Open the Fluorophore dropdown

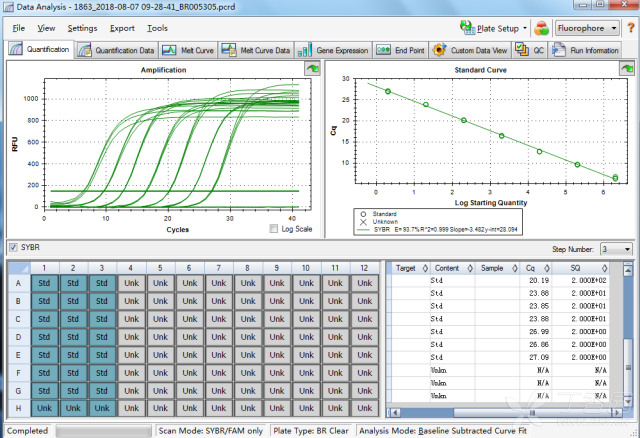click(x=587, y=28)
